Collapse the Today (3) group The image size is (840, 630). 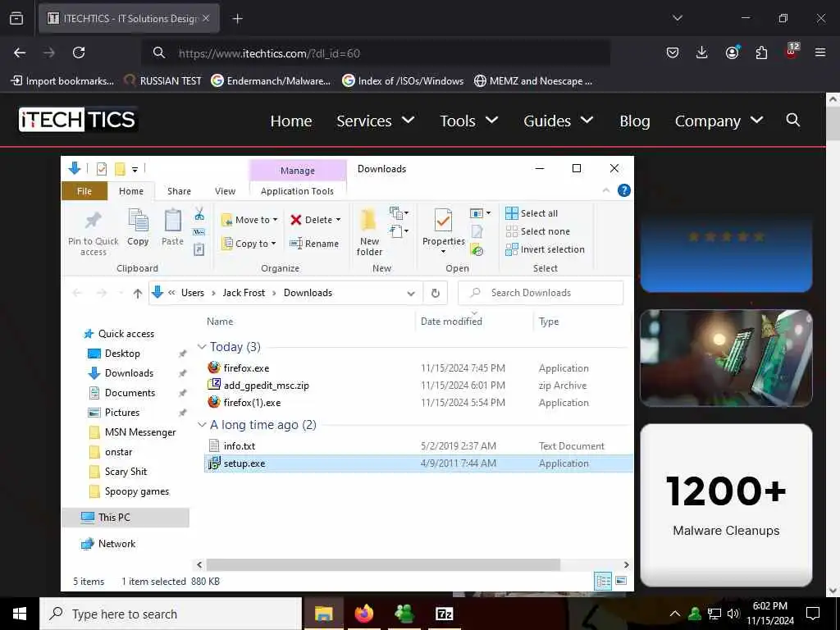pyautogui.click(x=202, y=347)
